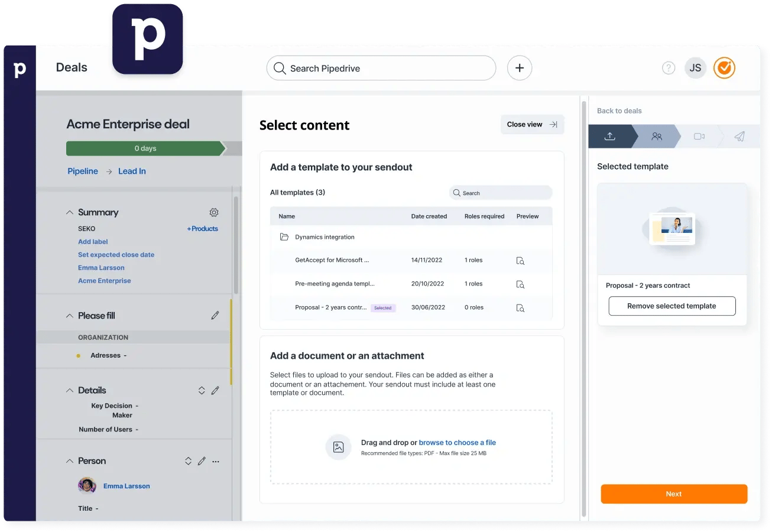Image resolution: width=772 pixels, height=532 pixels.
Task: Click the magnifier icon in Search Pipedrive
Action: [x=280, y=68]
